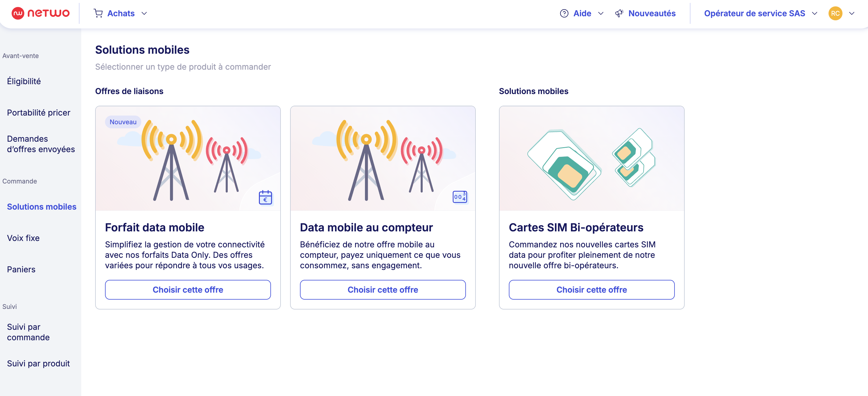Select Voix fixe in sidebar
The image size is (868, 396).
23,238
